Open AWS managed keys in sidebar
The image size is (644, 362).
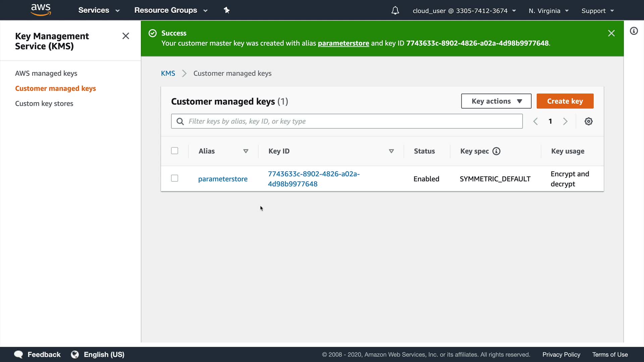46,73
